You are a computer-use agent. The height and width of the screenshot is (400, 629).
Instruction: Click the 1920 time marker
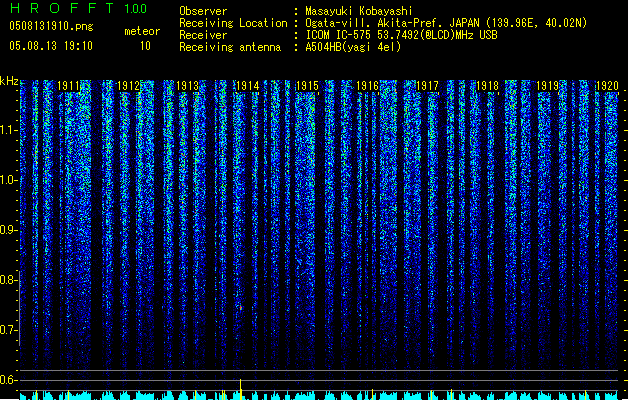(x=607, y=86)
